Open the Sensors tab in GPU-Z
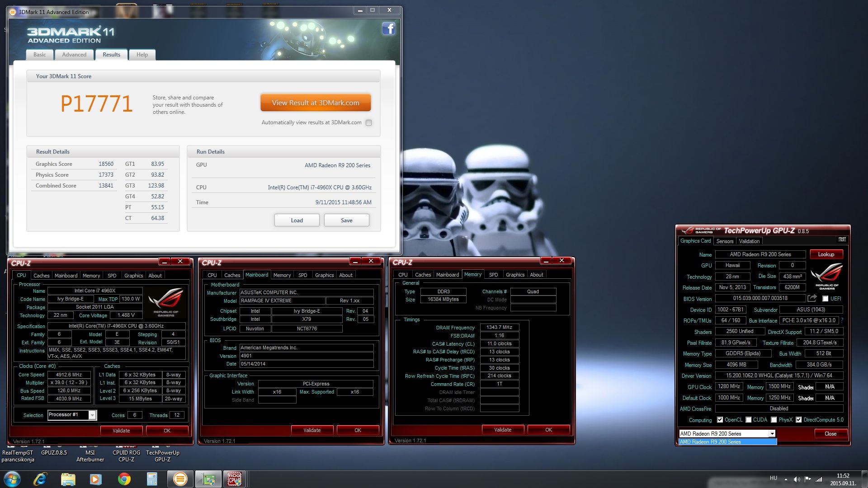The width and height of the screenshot is (868, 488). pos(725,241)
